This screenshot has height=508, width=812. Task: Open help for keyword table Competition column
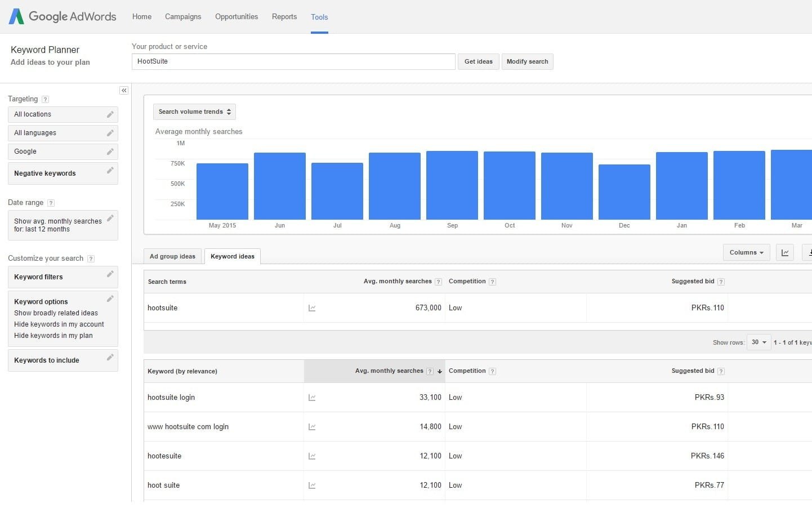click(x=492, y=371)
